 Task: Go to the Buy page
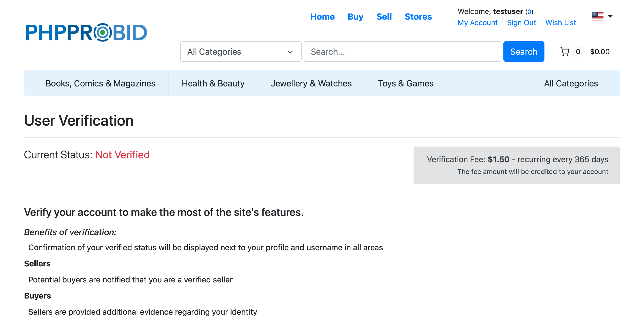(355, 17)
